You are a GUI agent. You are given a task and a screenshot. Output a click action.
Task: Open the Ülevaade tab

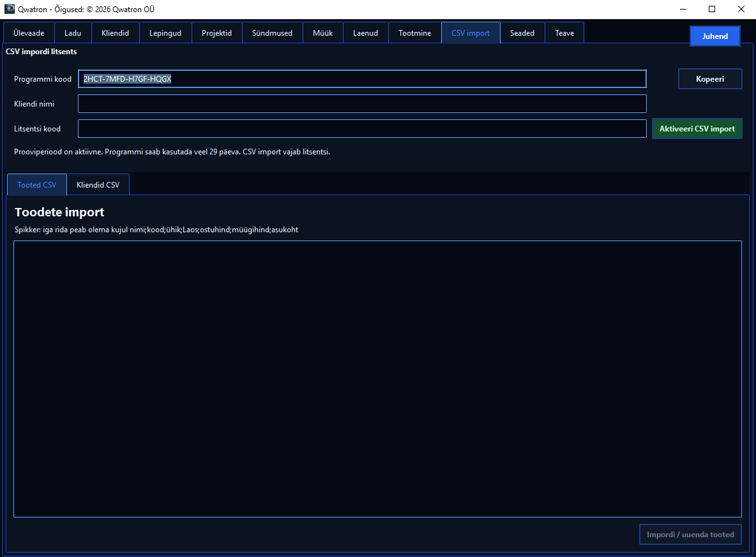point(29,33)
